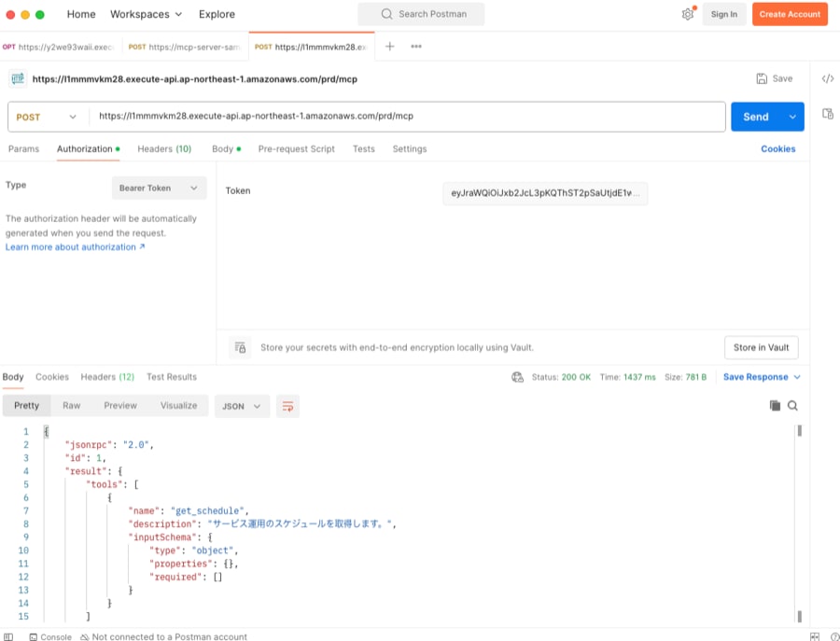
Task: Add a new request tab with plus icon
Action: 389,47
